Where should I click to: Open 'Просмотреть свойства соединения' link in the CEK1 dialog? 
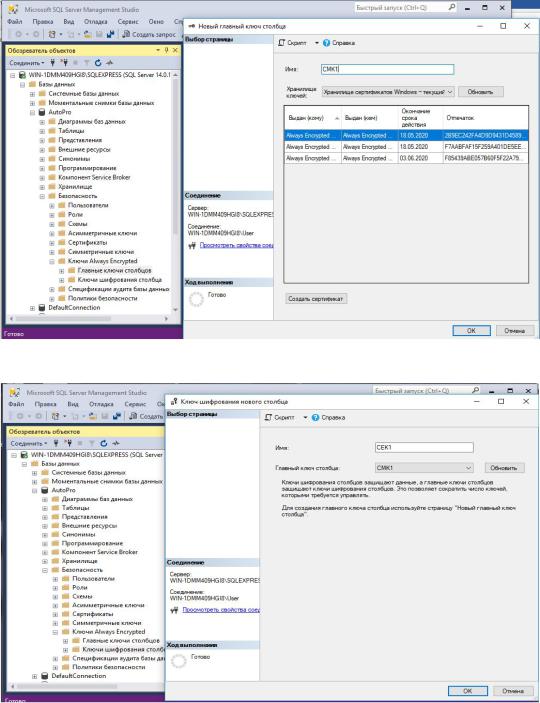click(x=222, y=610)
